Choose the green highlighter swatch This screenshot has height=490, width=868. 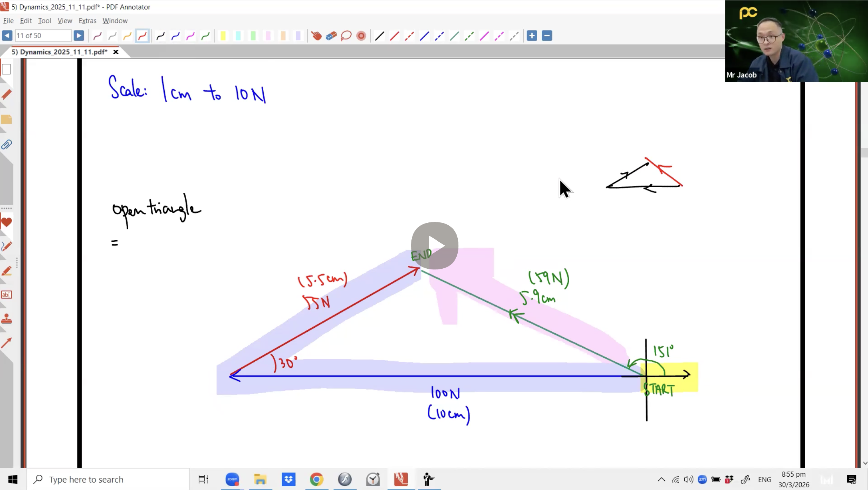click(253, 36)
